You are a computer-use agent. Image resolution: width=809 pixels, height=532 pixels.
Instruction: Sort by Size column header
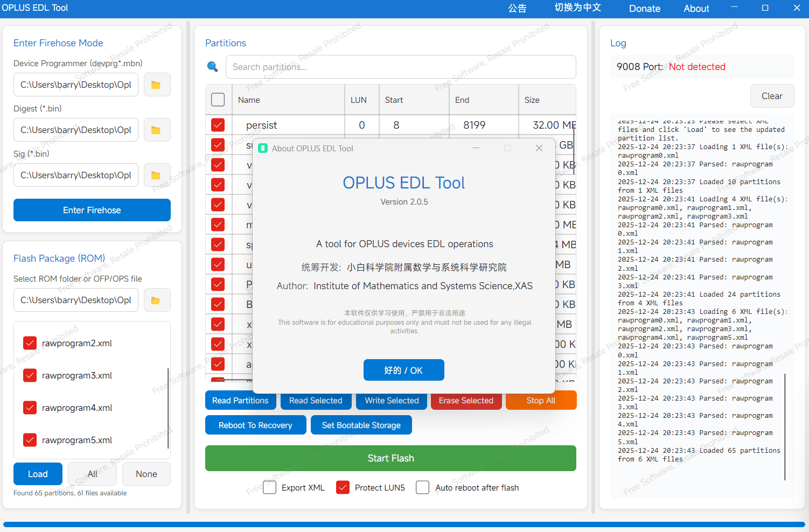(x=547, y=100)
